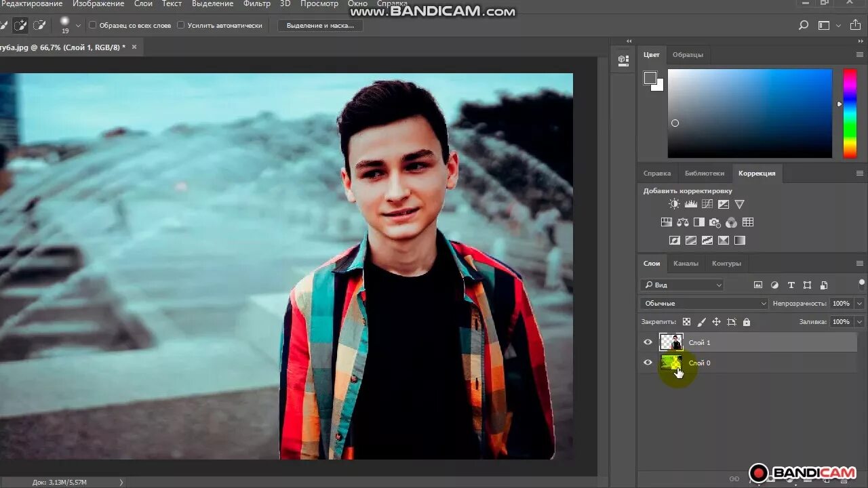
Task: Toggle lock transparent pixels
Action: coord(686,322)
